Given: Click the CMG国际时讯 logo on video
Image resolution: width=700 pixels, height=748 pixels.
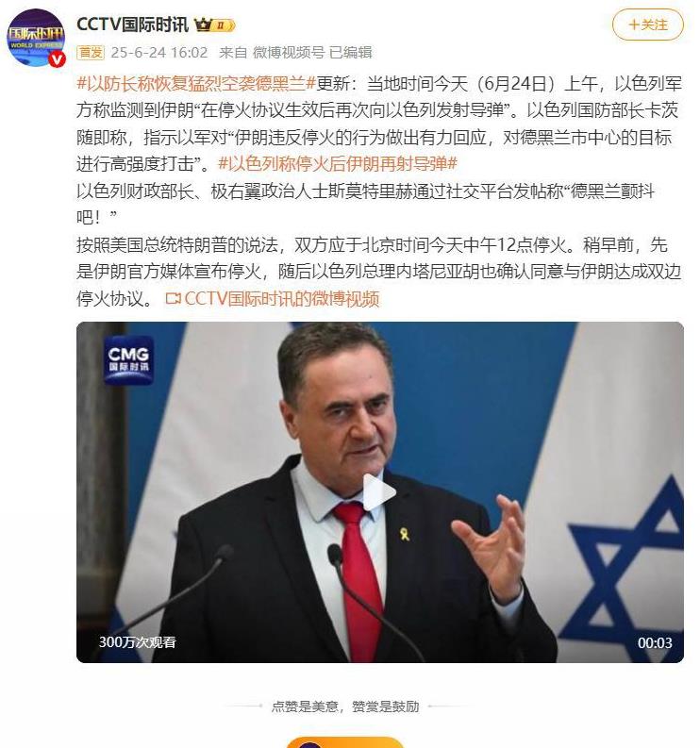Looking at the screenshot, I should [x=128, y=360].
